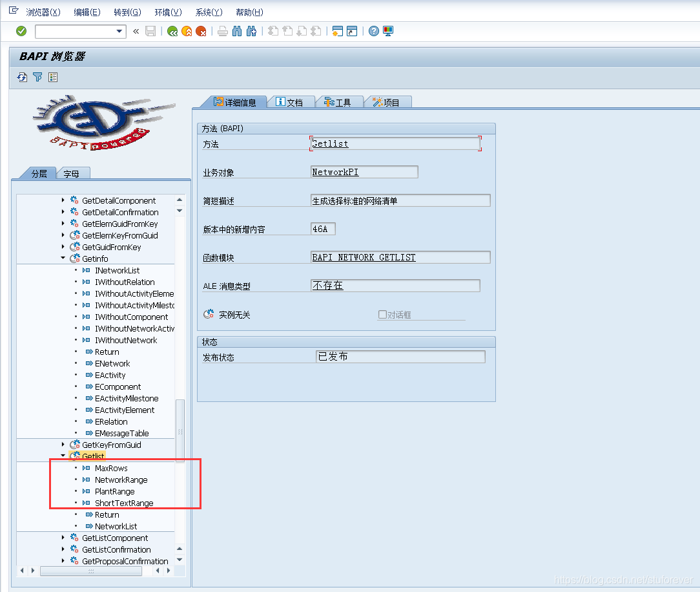This screenshot has height=592, width=700.
Task: Click the tree horizontal scrollbar thumb
Action: 91,571
